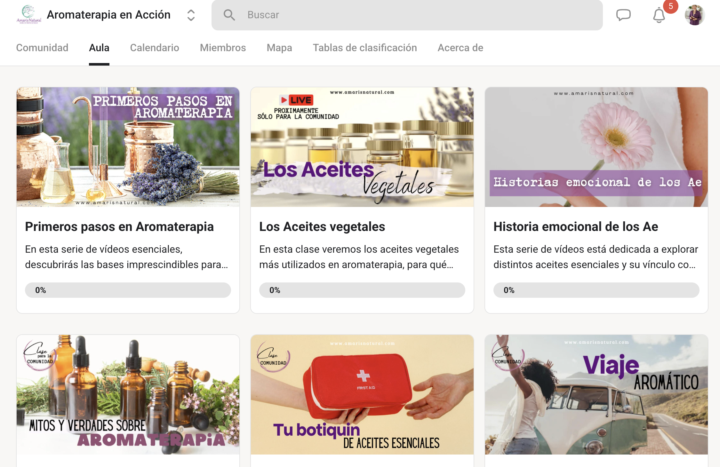Open the Calendario tab
Viewport: 720px width, 467px height.
pos(154,48)
